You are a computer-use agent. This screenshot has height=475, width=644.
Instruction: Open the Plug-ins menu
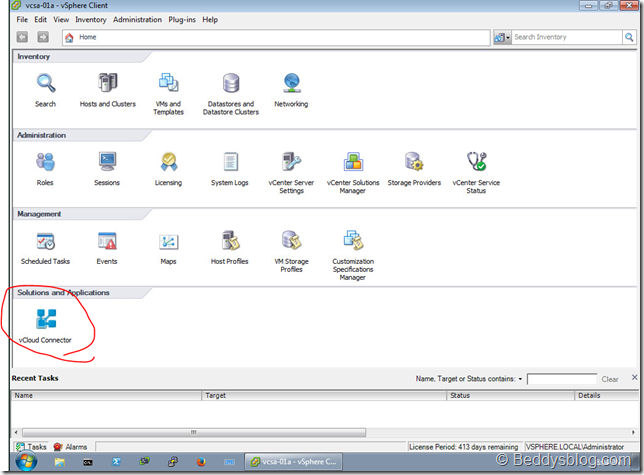[x=182, y=20]
